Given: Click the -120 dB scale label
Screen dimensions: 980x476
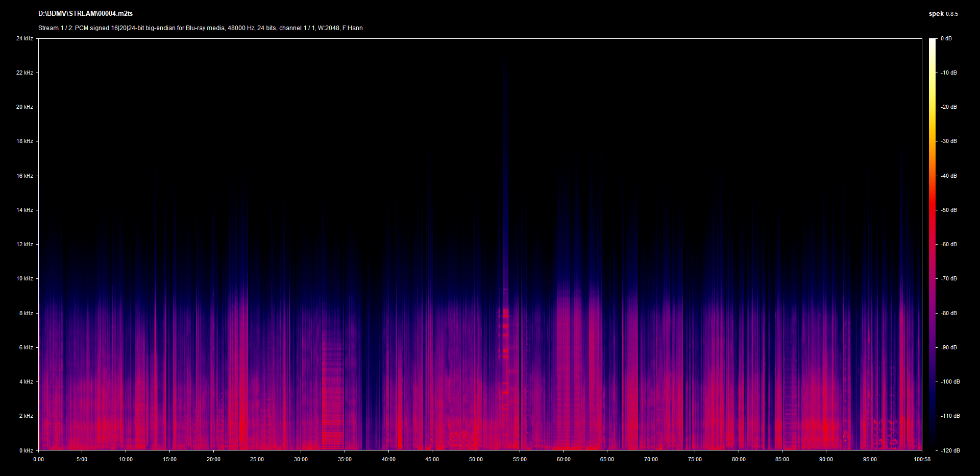Looking at the screenshot, I should point(950,450).
